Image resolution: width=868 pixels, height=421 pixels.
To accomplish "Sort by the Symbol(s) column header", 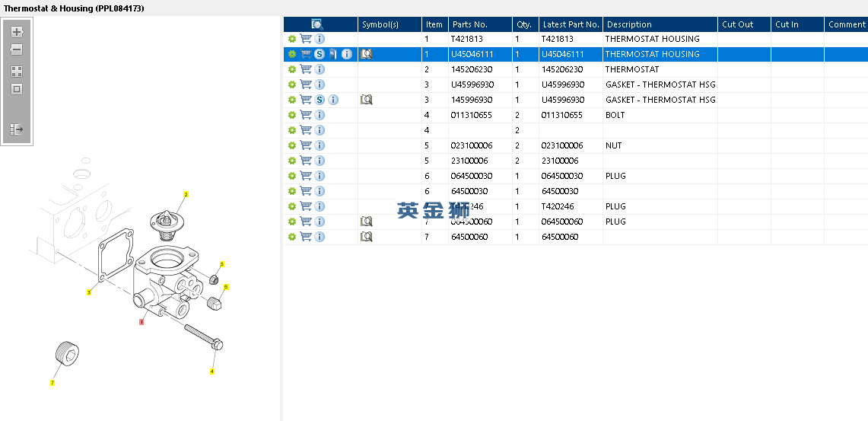I will 389,24.
